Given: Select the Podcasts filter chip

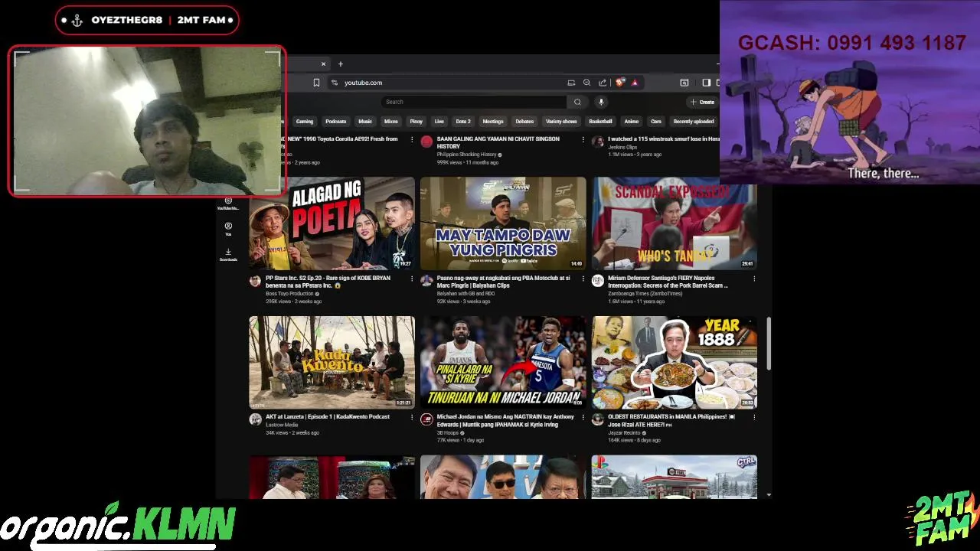Looking at the screenshot, I should 336,122.
